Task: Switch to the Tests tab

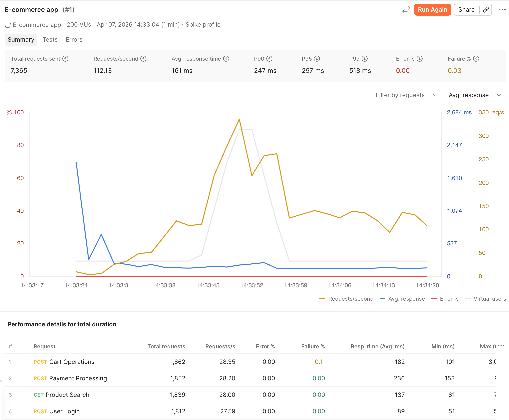Action: (x=50, y=40)
